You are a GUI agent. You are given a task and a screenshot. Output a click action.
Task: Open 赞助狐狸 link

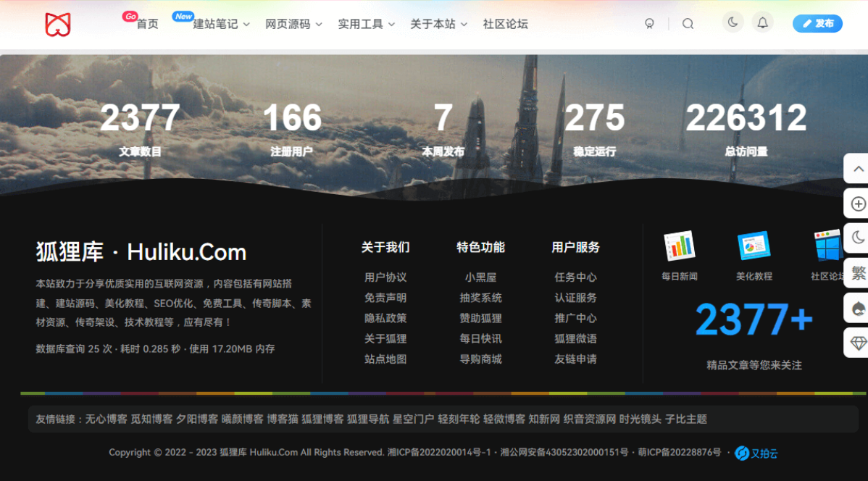pyautogui.click(x=480, y=318)
